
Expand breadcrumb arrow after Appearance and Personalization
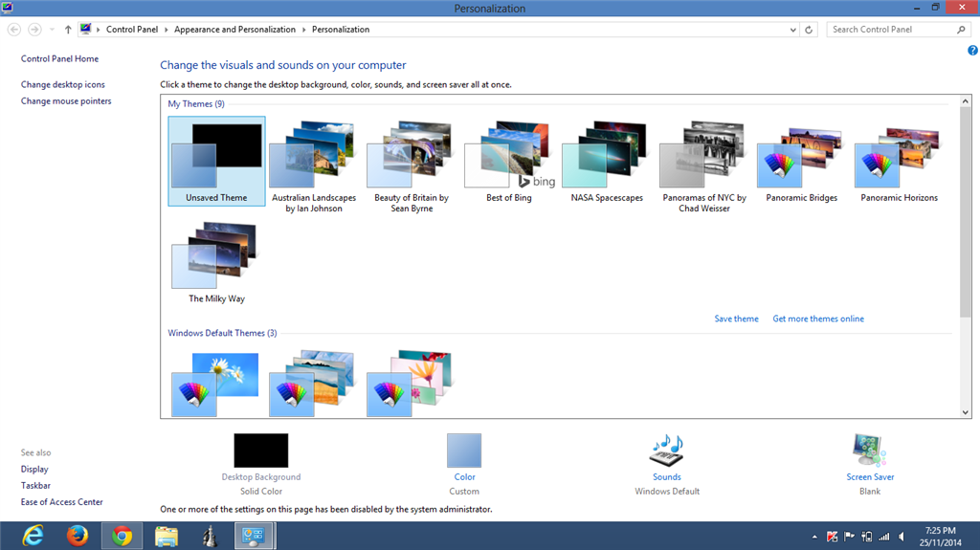click(x=303, y=30)
